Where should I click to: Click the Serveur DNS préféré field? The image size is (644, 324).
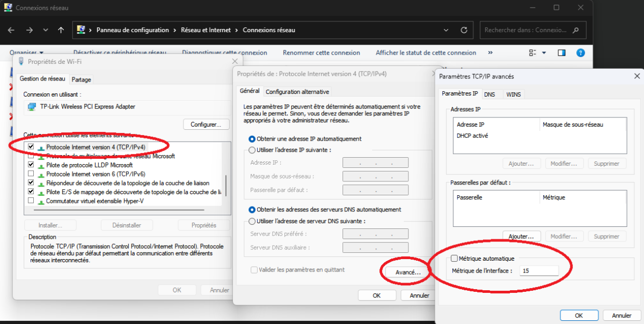376,234
